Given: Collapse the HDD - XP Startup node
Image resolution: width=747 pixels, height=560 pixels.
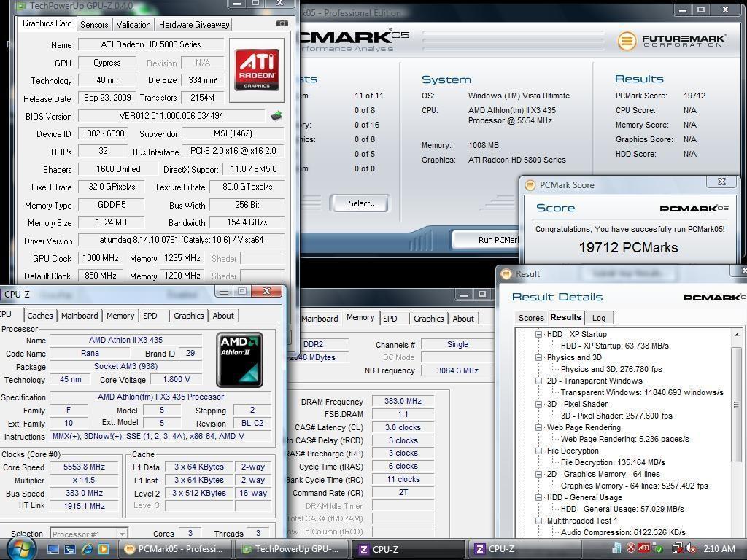Looking at the screenshot, I should tap(539, 334).
